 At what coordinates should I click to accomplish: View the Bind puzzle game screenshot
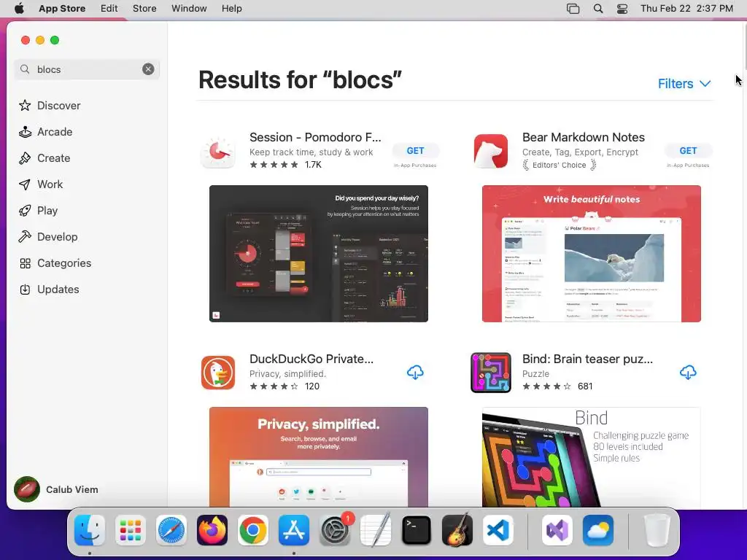click(x=591, y=456)
